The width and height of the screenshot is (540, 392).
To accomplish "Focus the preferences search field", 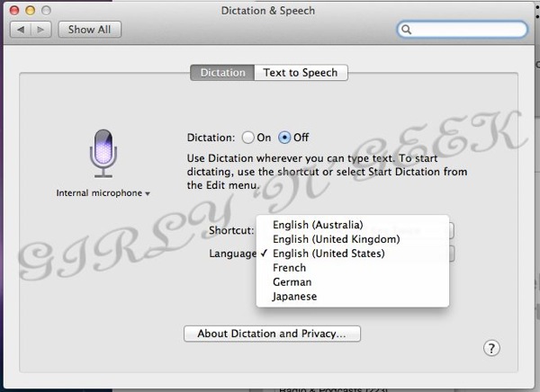I will click(463, 30).
